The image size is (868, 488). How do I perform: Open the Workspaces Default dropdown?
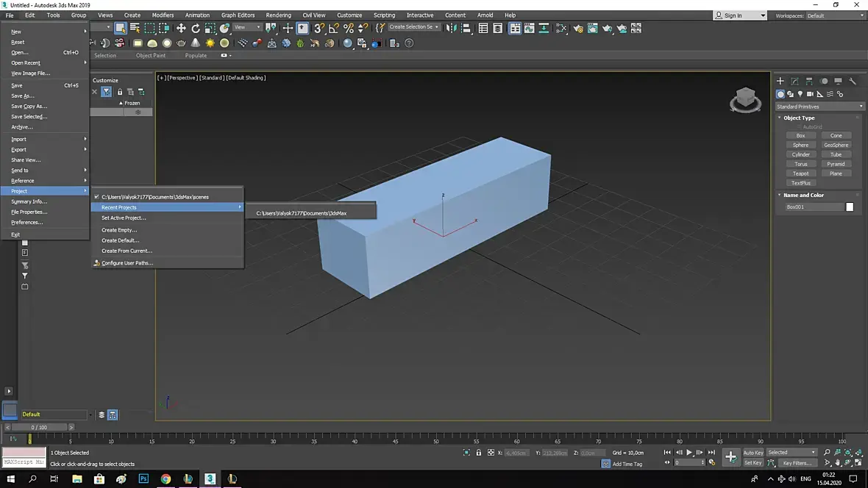pyautogui.click(x=835, y=15)
